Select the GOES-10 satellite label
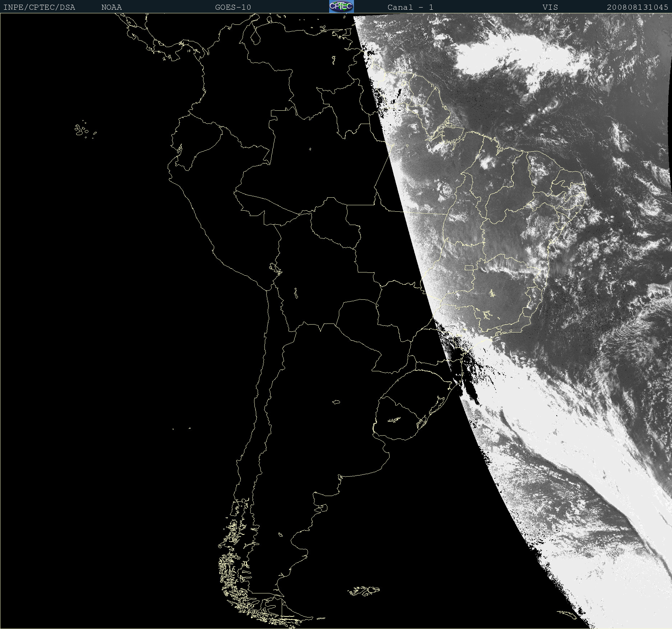Screen dimensions: 672x629 tap(233, 7)
